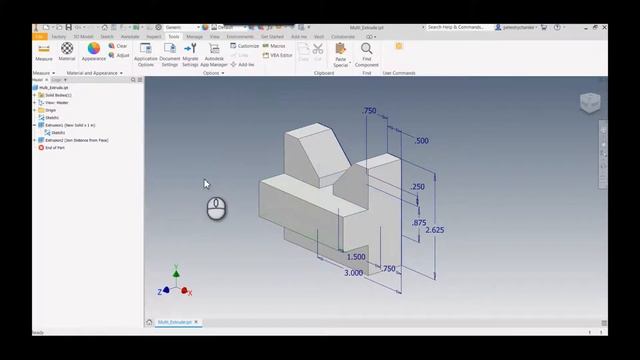The height and width of the screenshot is (360, 640).
Task: Collapse the Extrusion1 node
Action: point(35,125)
